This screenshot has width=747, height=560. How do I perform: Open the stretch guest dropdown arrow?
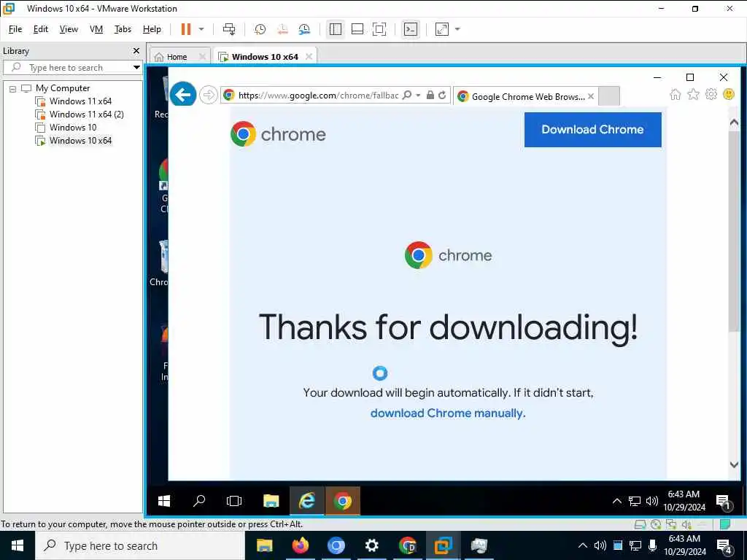458,29
